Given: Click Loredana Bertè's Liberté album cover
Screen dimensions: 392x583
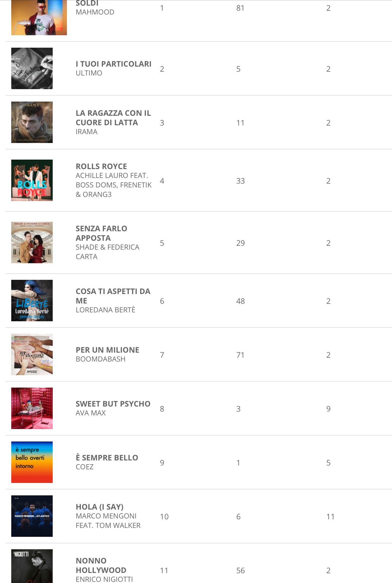Looking at the screenshot, I should pos(32,301).
